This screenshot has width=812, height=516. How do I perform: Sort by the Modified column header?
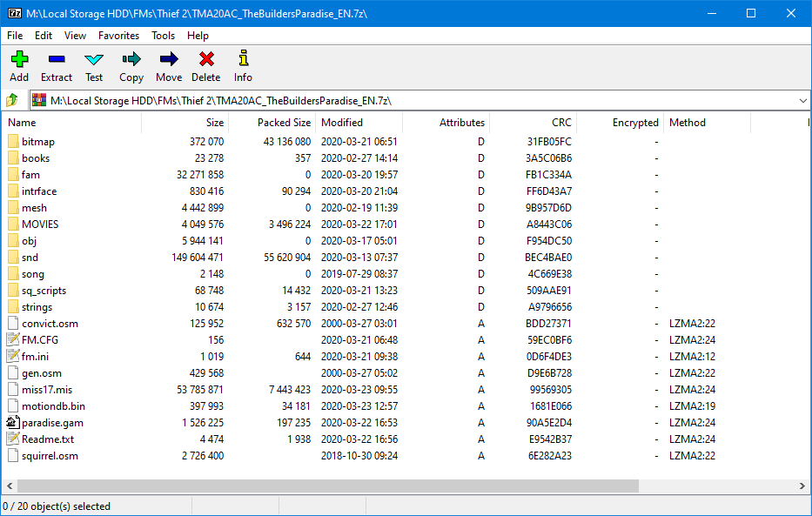coord(359,123)
